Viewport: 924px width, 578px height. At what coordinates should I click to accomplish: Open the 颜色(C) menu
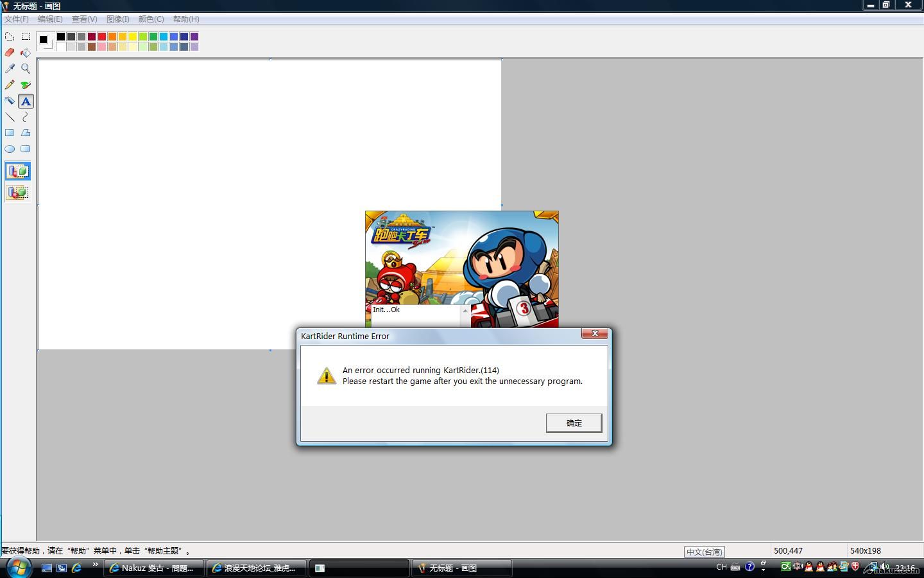[151, 19]
